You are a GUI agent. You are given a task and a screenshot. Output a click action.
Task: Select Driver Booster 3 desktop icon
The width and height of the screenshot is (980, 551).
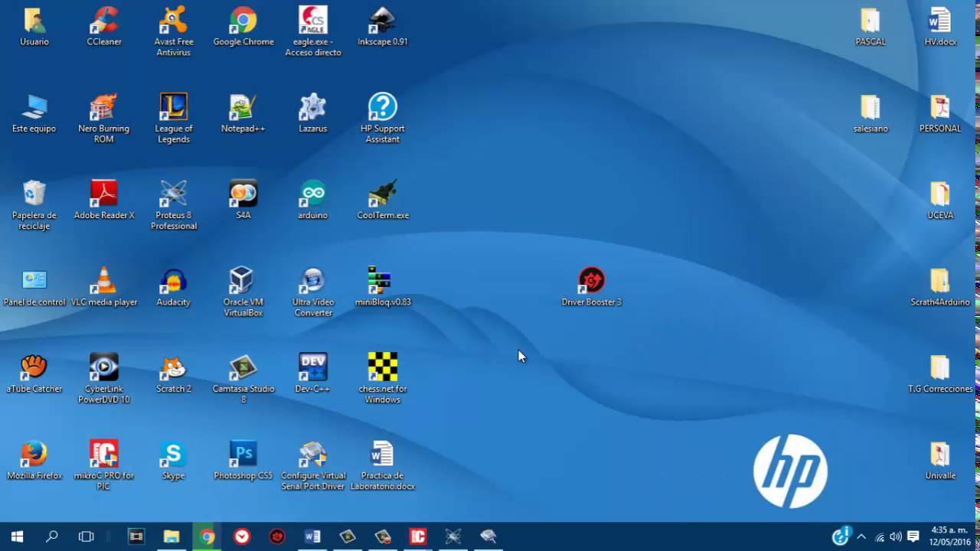[x=592, y=286]
